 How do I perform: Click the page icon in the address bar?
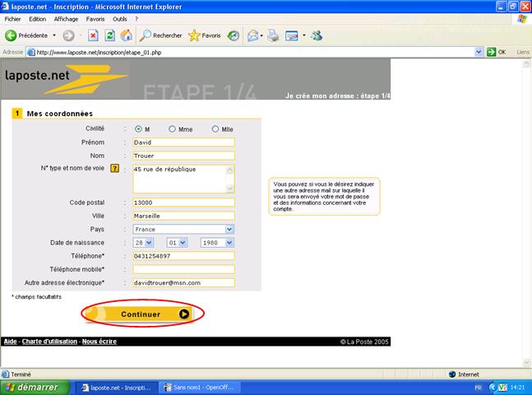(31, 52)
